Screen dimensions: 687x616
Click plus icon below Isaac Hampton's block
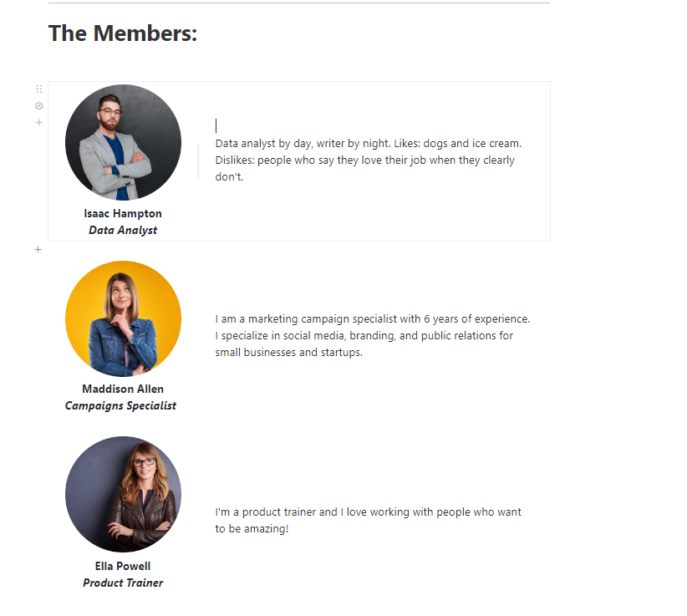tap(38, 249)
